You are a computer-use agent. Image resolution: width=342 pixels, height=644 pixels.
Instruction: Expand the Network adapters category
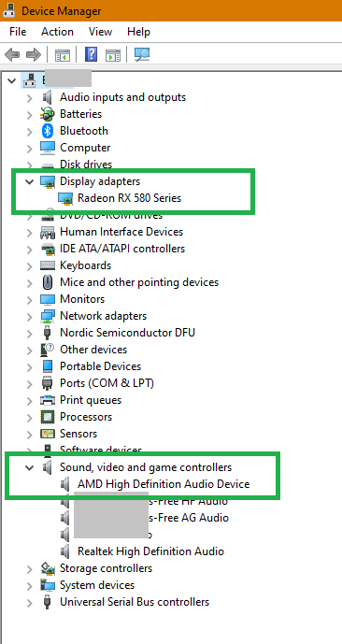[x=30, y=316]
